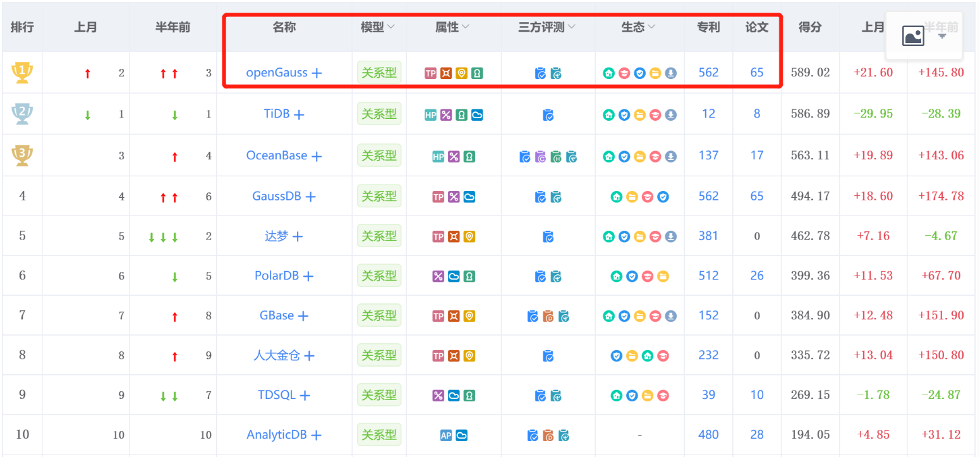Open the PolarDB database link

277,276
